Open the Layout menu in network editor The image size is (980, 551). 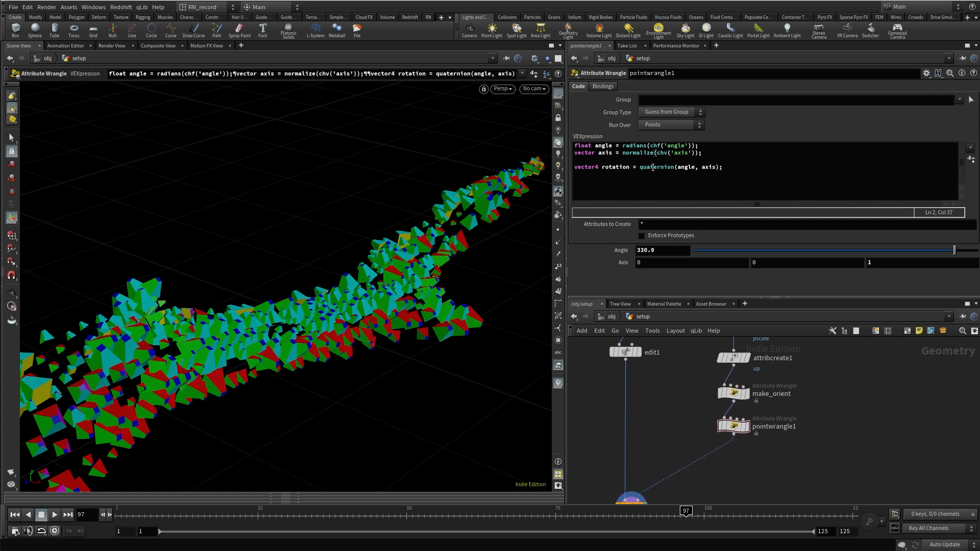coord(675,331)
